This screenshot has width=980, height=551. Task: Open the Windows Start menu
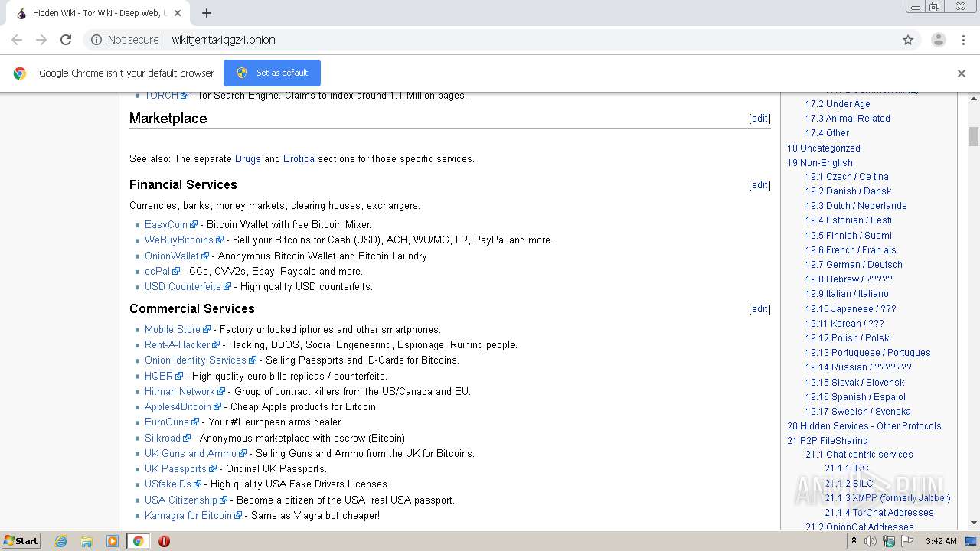coord(21,541)
